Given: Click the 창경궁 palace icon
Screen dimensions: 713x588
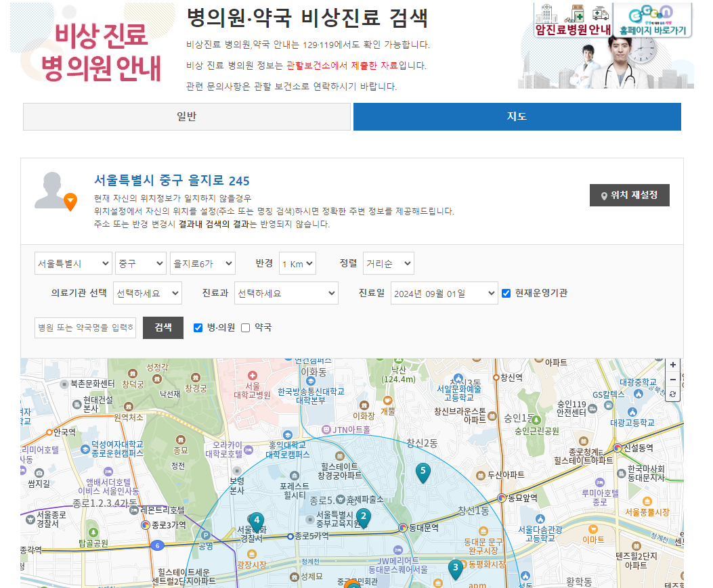Looking at the screenshot, I should pos(196,378).
